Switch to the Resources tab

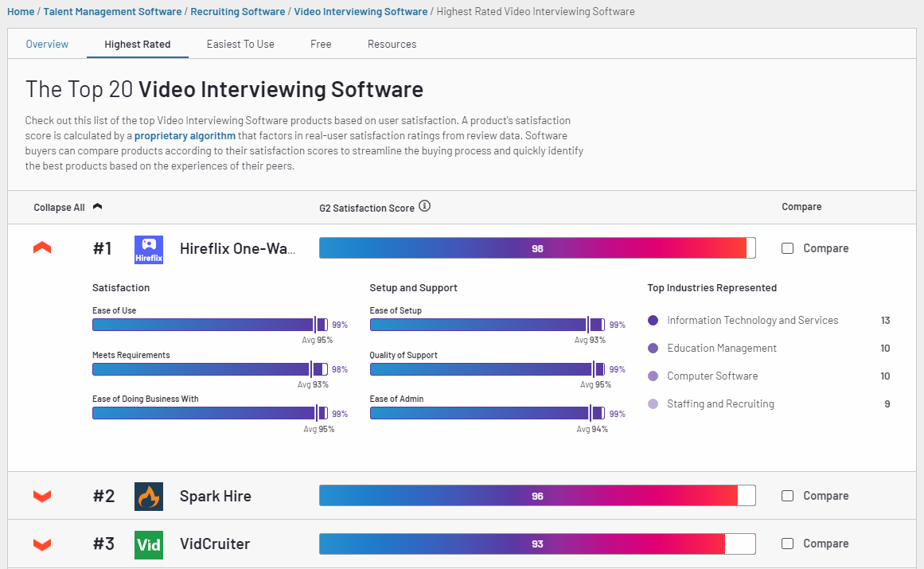(x=392, y=44)
